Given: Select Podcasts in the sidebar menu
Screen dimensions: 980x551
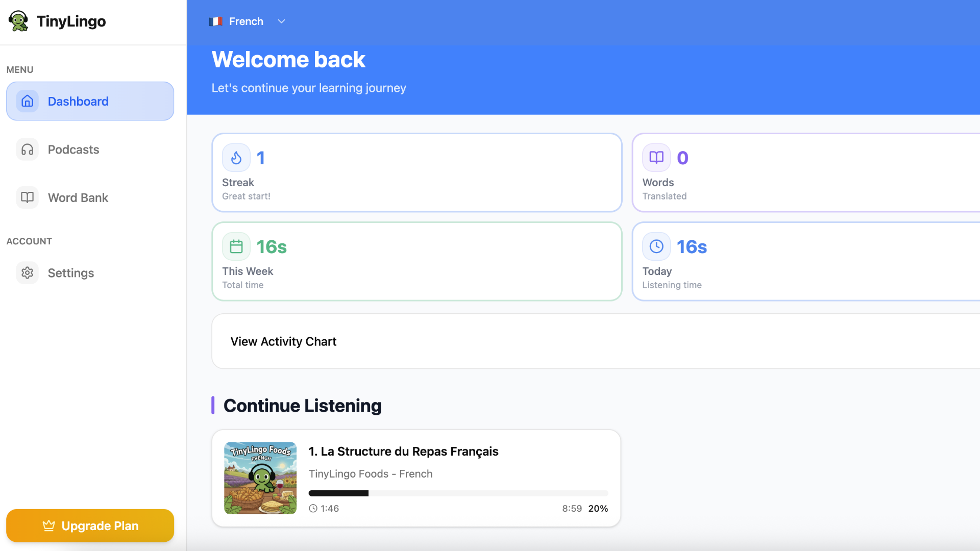Looking at the screenshot, I should [73, 149].
